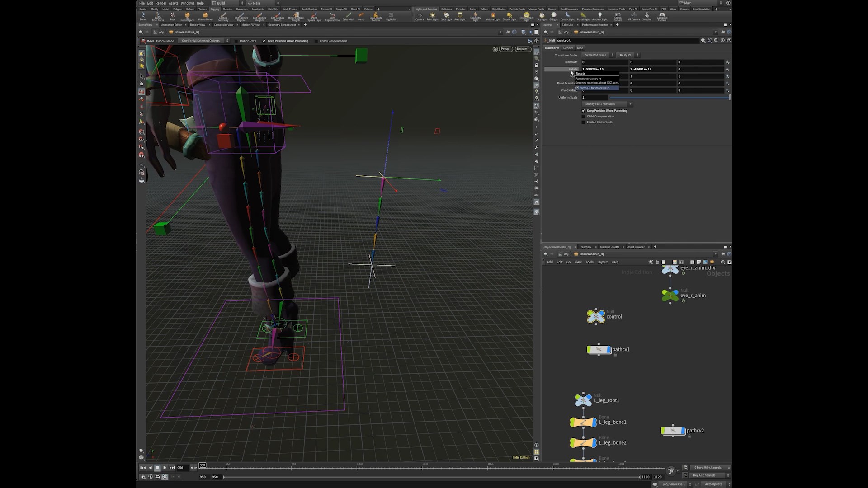The image size is (868, 488).
Task: Click the timeline frame 950 marker
Action: (203, 465)
